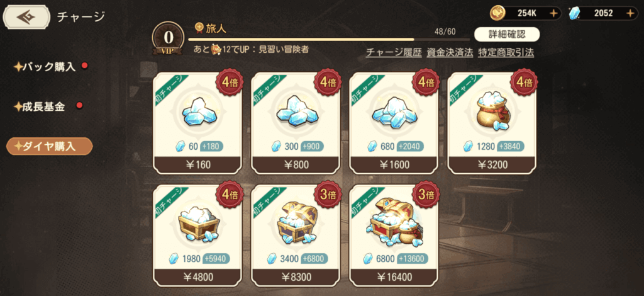Screen dimensions: 644x296
Task: Choose the ¥3200 diamond sack pack
Action: click(x=492, y=123)
